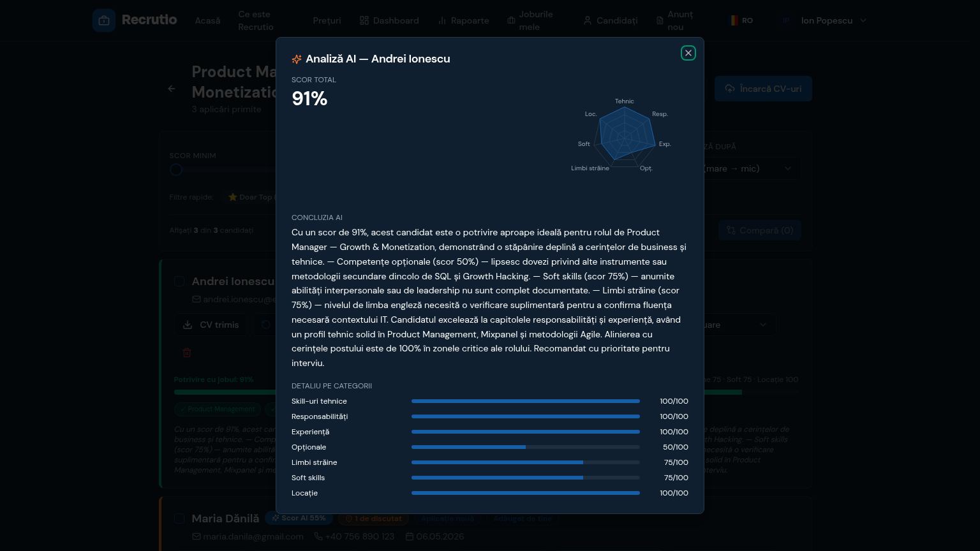Image resolution: width=980 pixels, height=551 pixels.
Task: Go to Acasă in the navigation
Action: tap(207, 20)
